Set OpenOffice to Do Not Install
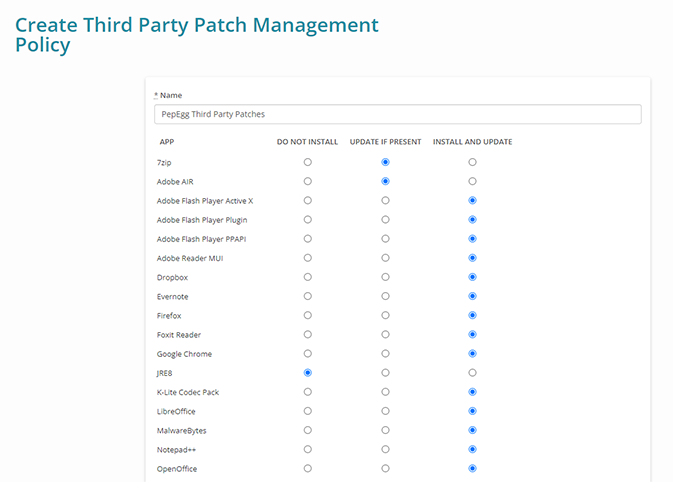Viewport: 673px width, 493px height. click(x=308, y=469)
